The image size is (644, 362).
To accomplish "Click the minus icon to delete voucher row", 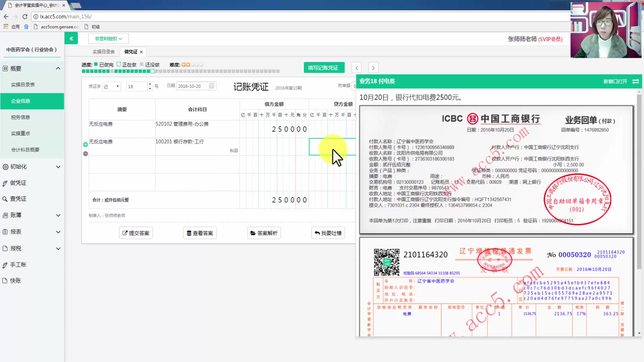I will point(85,154).
